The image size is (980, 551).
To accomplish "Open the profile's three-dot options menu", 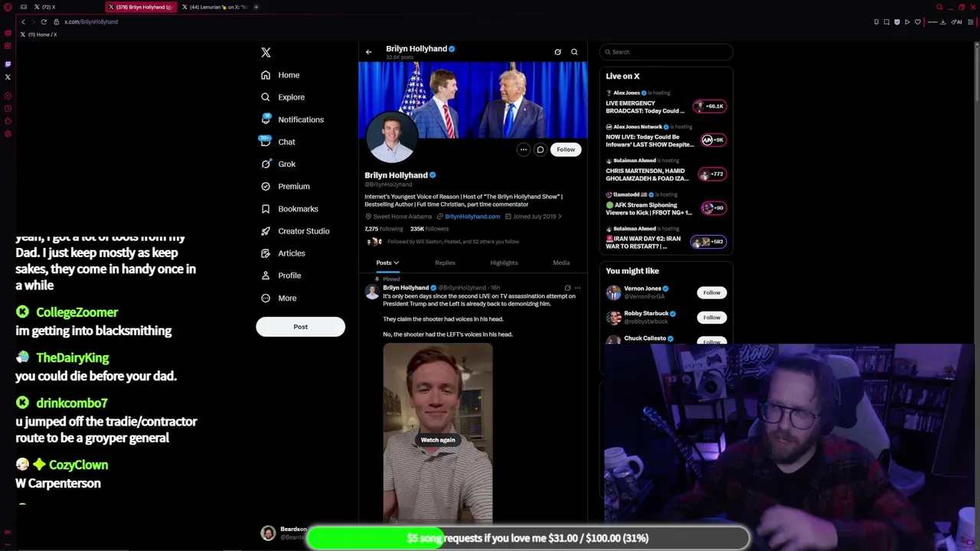I will 523,150.
